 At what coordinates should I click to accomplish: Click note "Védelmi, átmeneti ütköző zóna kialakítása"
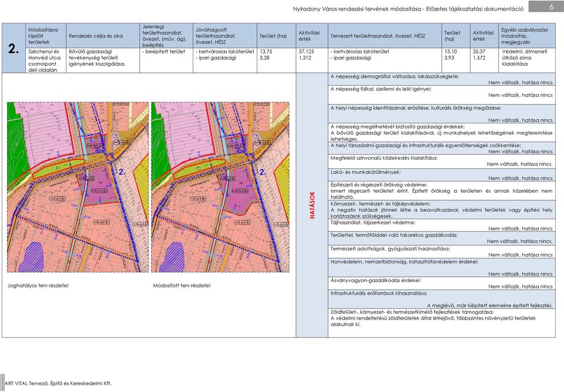[x=525, y=58]
